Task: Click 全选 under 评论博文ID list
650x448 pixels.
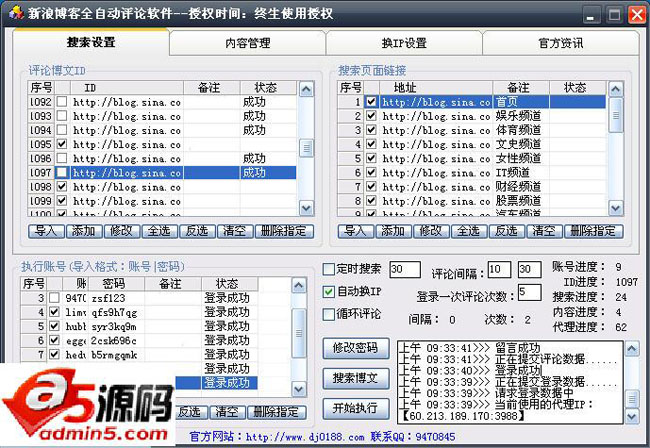Action: click(160, 231)
